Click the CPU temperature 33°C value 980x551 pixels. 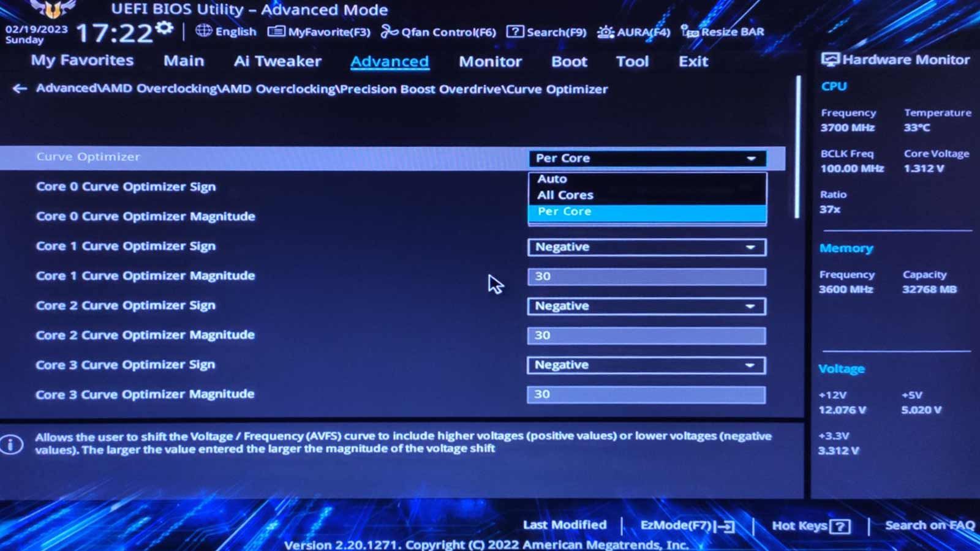point(917,128)
